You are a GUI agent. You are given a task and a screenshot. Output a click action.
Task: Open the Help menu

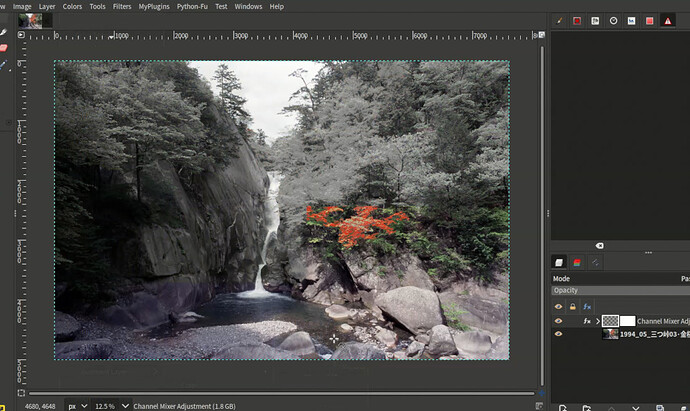point(276,7)
